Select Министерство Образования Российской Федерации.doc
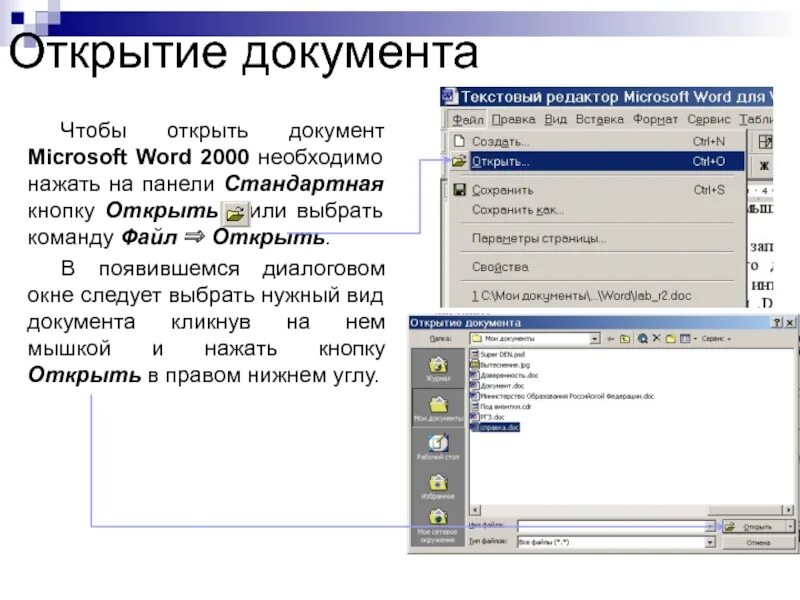The width and height of the screenshot is (800, 600). click(562, 396)
